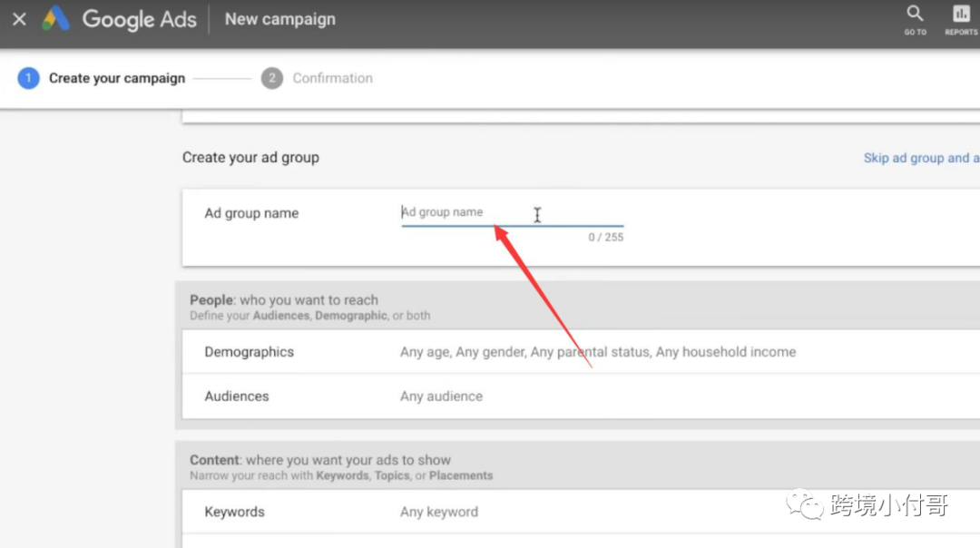The image size is (980, 548).
Task: Open the Keywords row
Action: 582,512
